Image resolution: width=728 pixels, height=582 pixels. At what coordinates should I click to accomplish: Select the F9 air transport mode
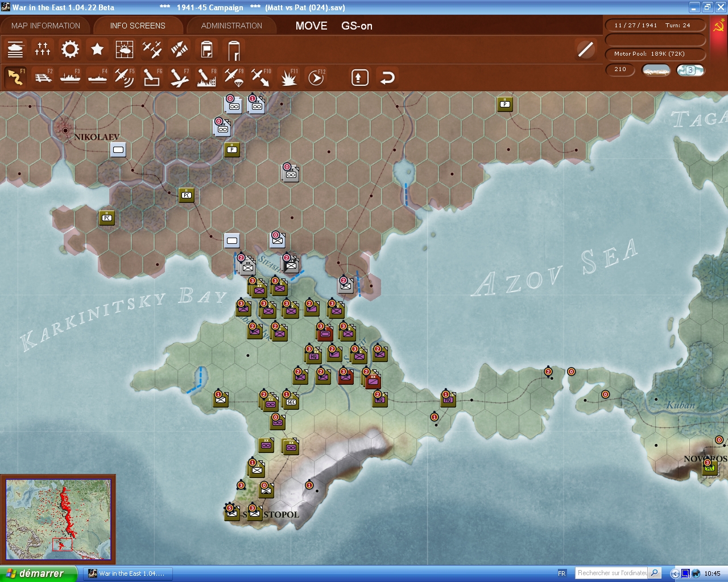234,77
